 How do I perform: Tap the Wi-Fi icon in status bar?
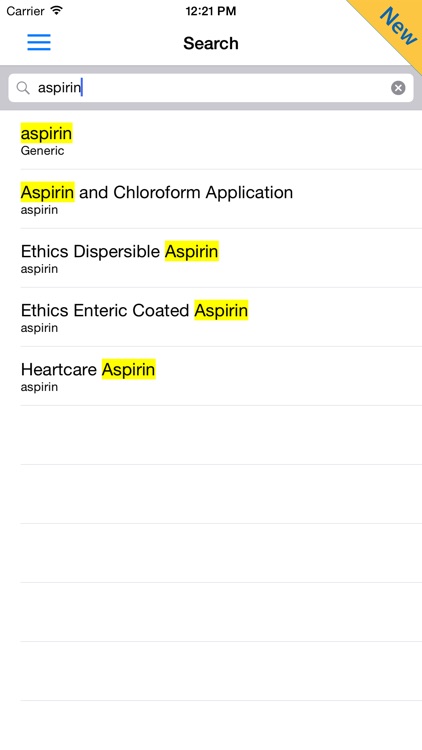tap(57, 10)
